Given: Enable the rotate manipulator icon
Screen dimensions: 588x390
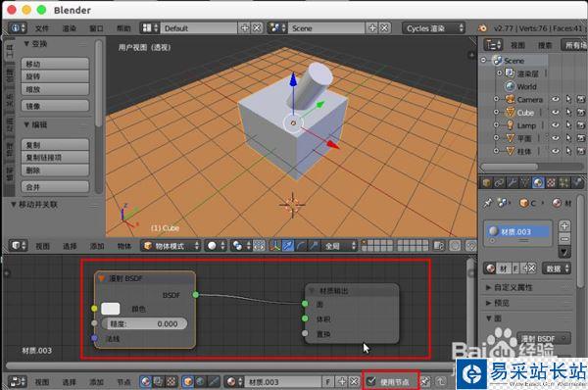Looking at the screenshot, I should point(301,246).
